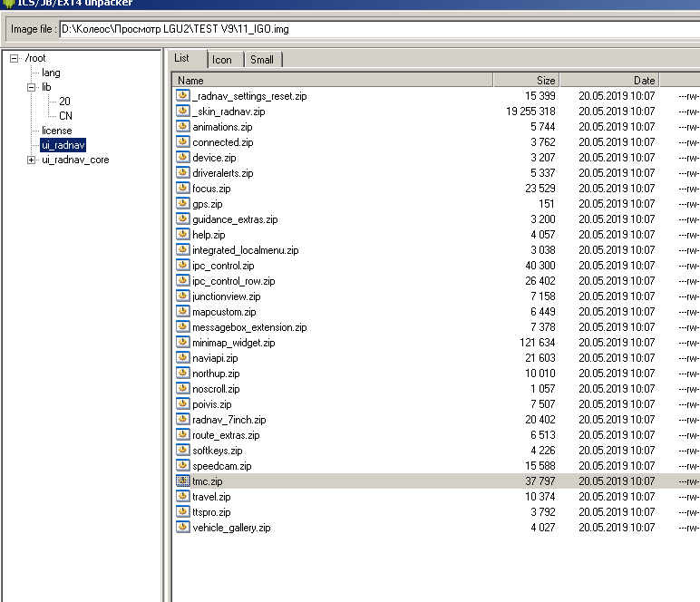Select the CN subfolder under lib
This screenshot has height=602, width=700.
(65, 115)
